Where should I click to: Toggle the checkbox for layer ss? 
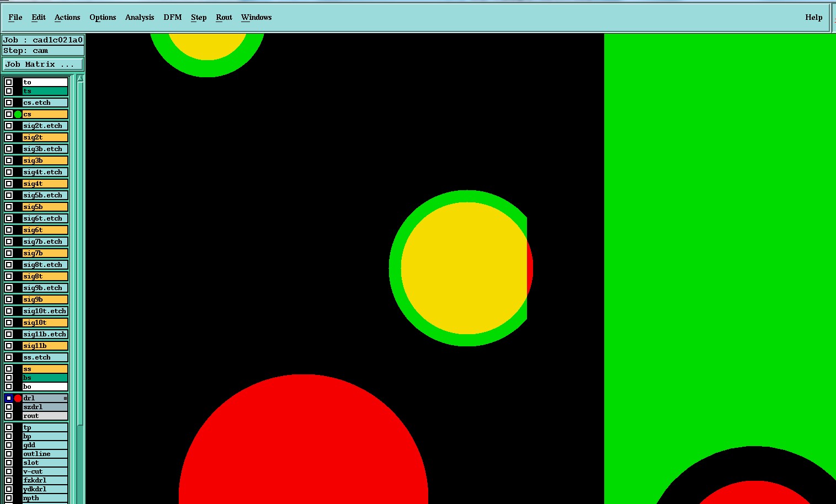[x=9, y=369]
